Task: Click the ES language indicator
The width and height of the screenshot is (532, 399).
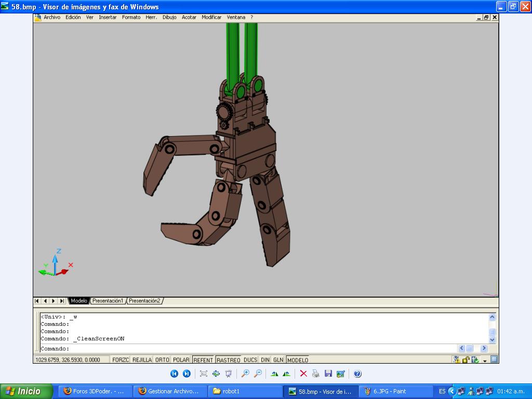Action: (x=442, y=391)
